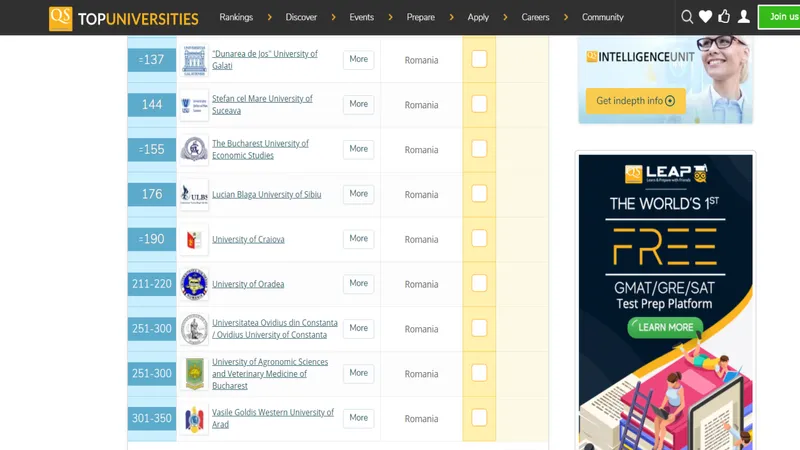The width and height of the screenshot is (800, 450).
Task: Click the University of Oradea logo
Action: point(194,284)
